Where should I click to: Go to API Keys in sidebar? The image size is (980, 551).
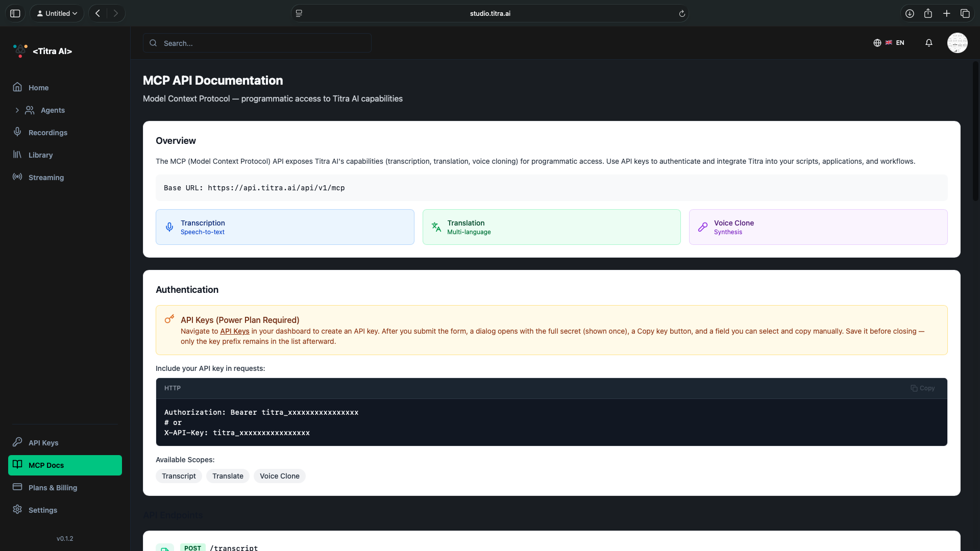[65, 443]
